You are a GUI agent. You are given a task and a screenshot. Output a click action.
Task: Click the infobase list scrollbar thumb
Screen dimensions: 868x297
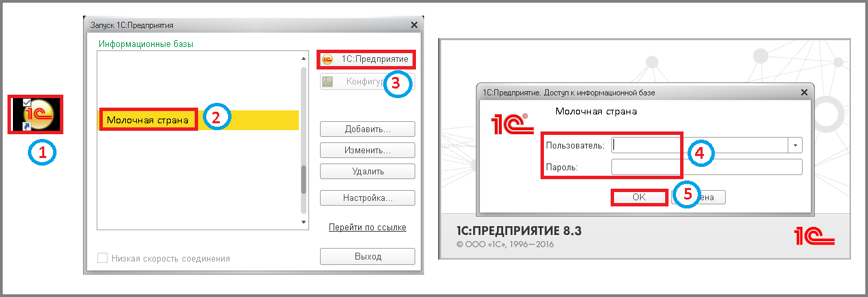tap(305, 180)
